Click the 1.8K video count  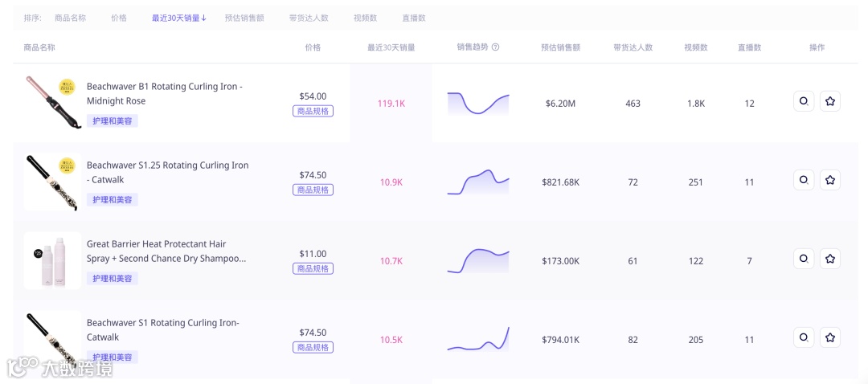tap(696, 104)
